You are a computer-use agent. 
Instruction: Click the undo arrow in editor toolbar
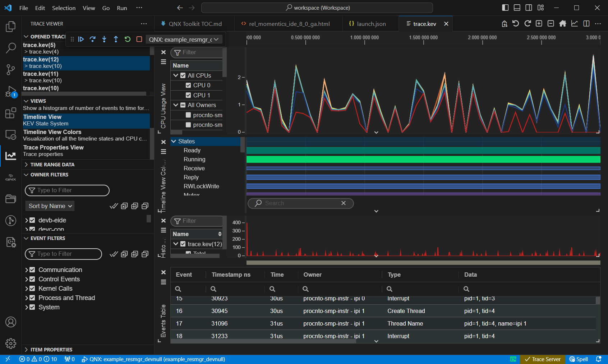point(516,24)
